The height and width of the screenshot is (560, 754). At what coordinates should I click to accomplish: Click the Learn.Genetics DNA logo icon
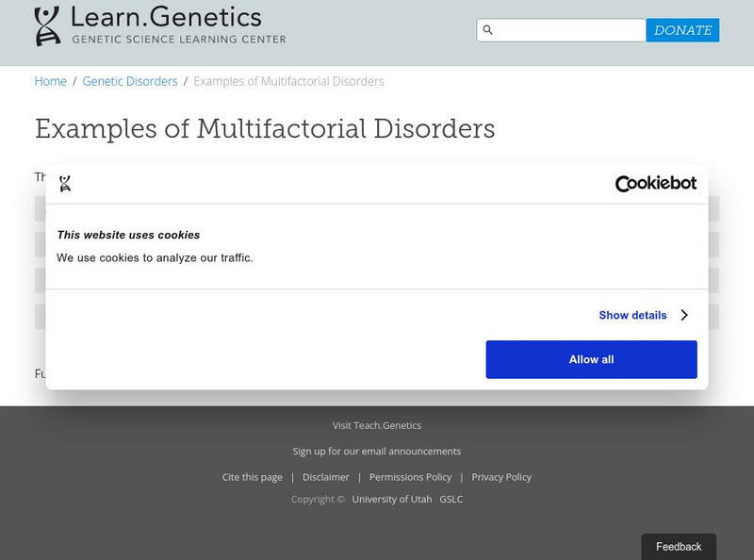[x=47, y=26]
